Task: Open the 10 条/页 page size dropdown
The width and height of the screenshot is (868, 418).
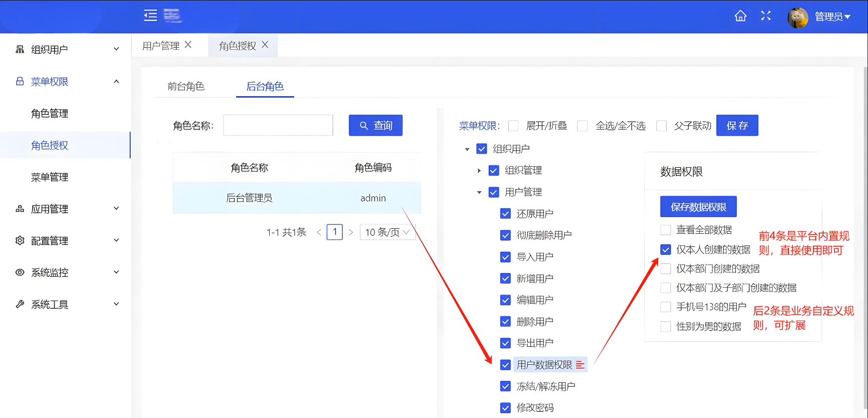Action: coord(388,232)
